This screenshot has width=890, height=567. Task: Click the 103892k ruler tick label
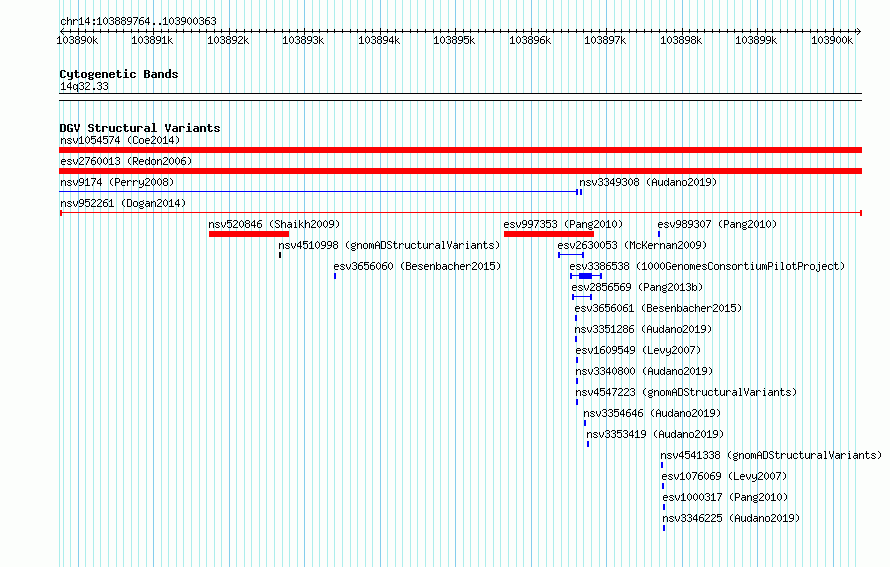tap(228, 40)
